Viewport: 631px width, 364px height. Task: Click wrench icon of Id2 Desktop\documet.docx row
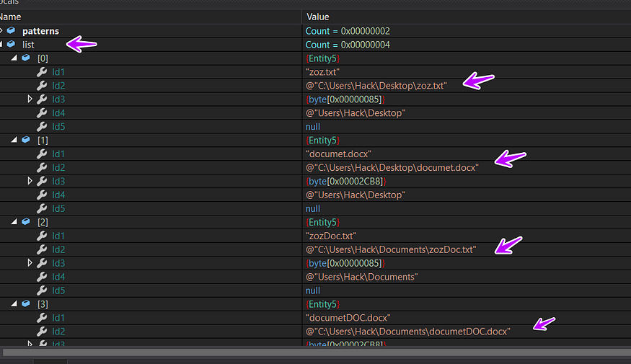pos(42,167)
